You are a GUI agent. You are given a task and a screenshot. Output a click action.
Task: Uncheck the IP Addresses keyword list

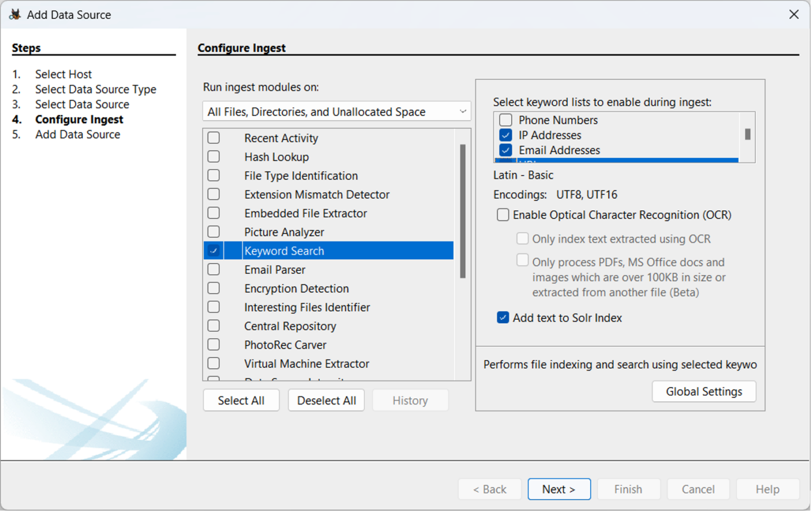(x=505, y=135)
